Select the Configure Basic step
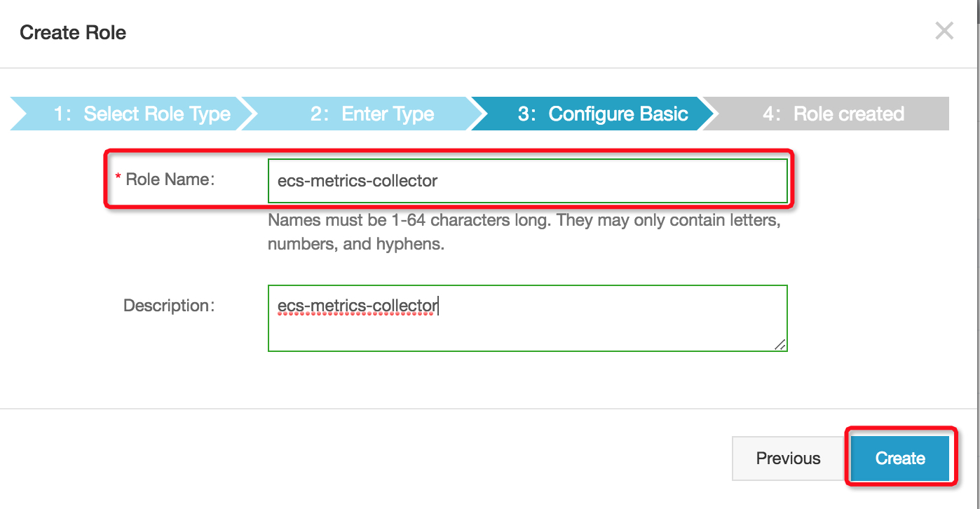Viewport: 980px width, 509px height. point(603,114)
